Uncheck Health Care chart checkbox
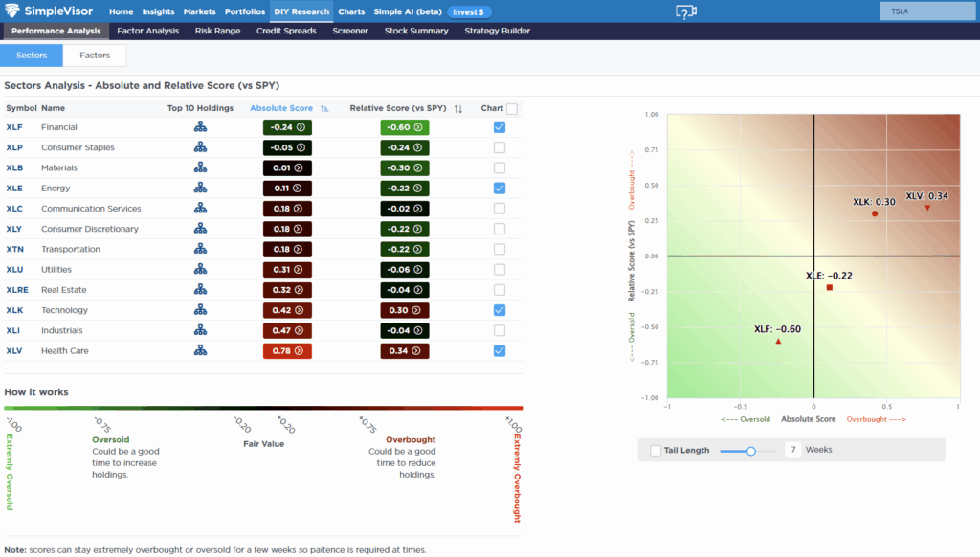The height and width of the screenshot is (557, 980). (500, 350)
